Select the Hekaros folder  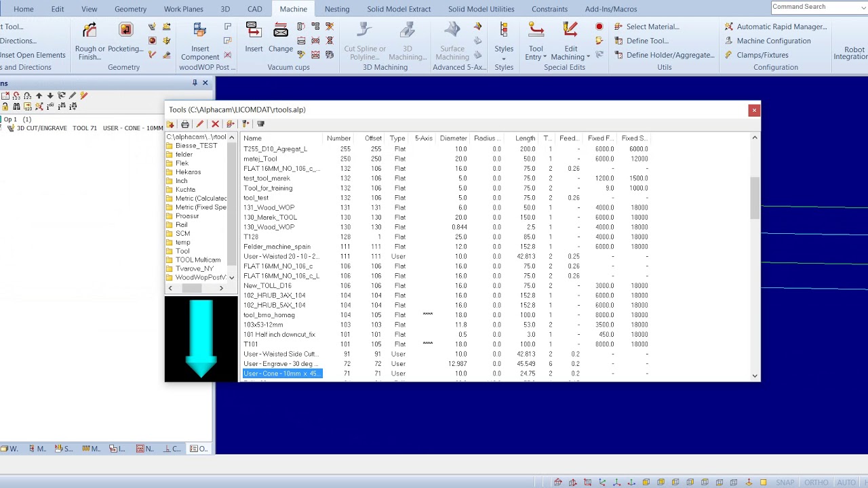pyautogui.click(x=184, y=172)
